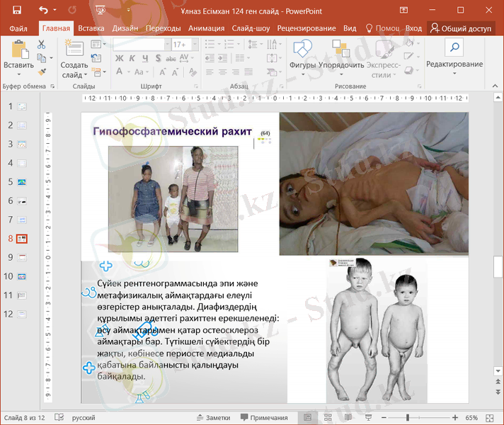504x425 pixels.
Task: Expand the Редактирование dropdown
Action: coord(454,64)
